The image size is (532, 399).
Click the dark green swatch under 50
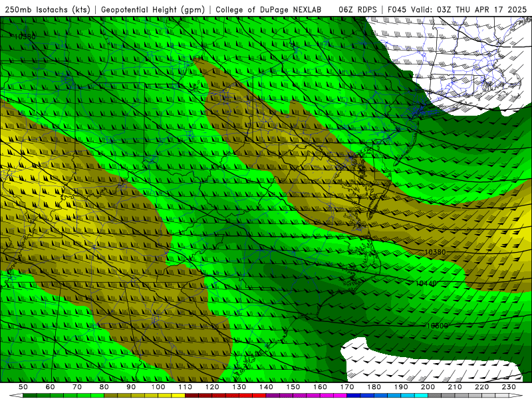[x=30, y=396]
